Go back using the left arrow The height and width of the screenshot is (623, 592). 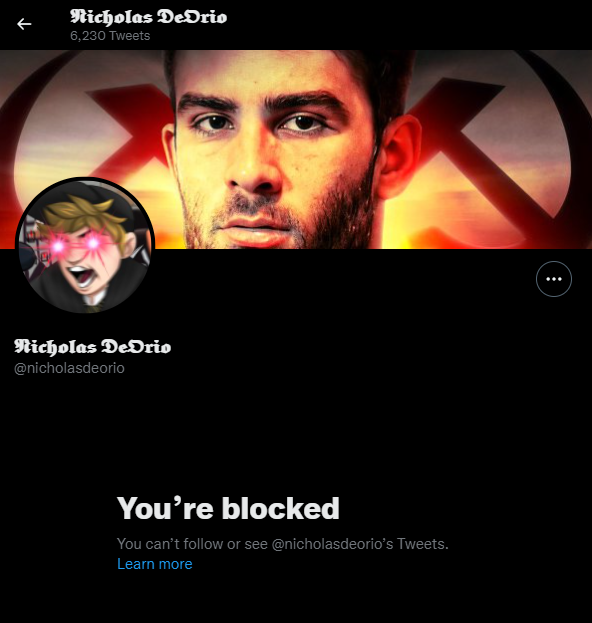[x=24, y=24]
